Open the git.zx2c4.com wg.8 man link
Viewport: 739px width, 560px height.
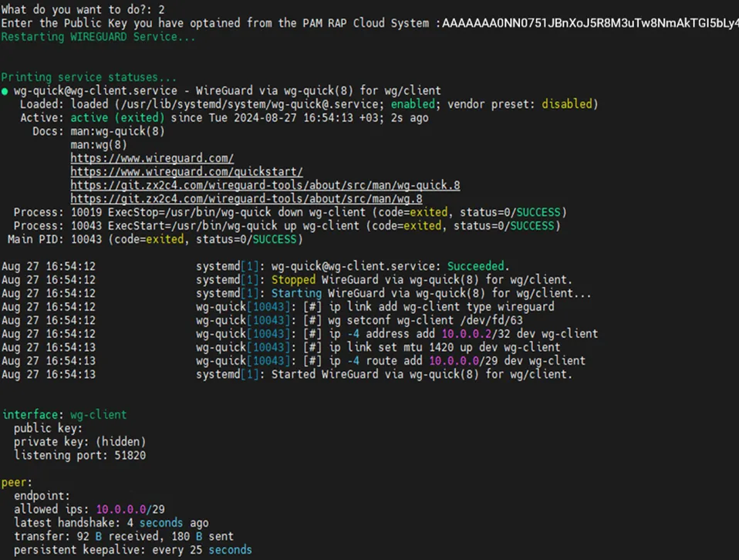(x=247, y=199)
